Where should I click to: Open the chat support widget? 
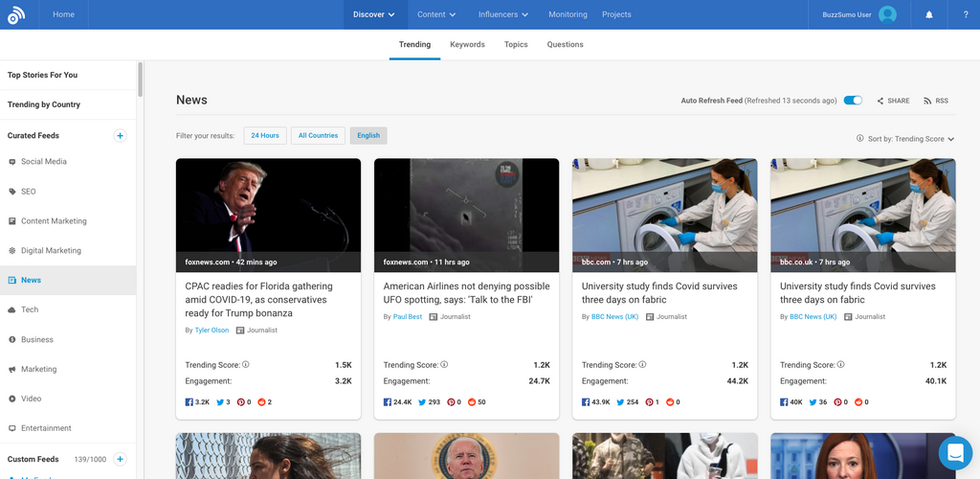(954, 452)
